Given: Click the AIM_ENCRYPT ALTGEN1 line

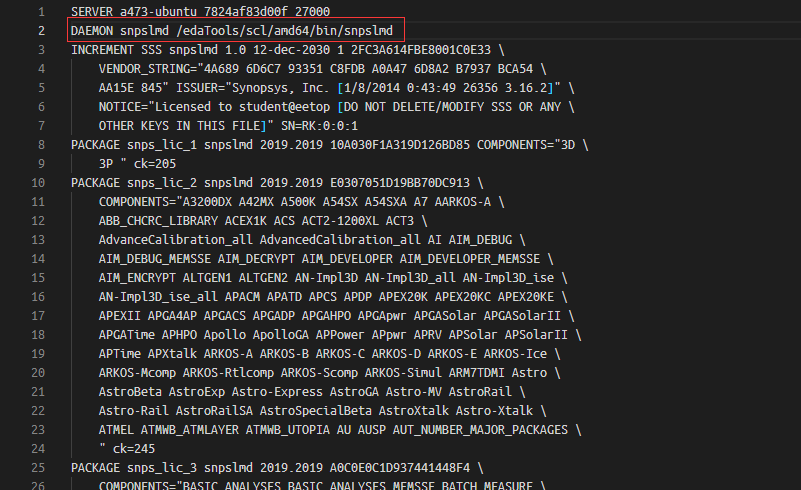Looking at the screenshot, I should click(x=333, y=278).
